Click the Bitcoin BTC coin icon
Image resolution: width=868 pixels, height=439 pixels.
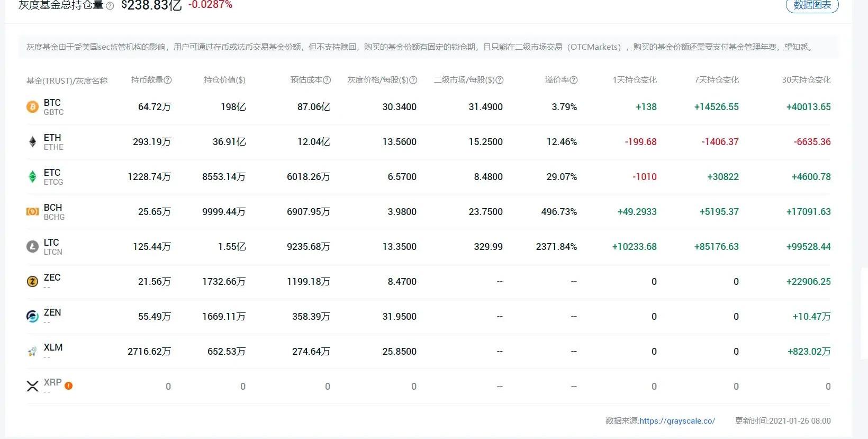[x=32, y=107]
